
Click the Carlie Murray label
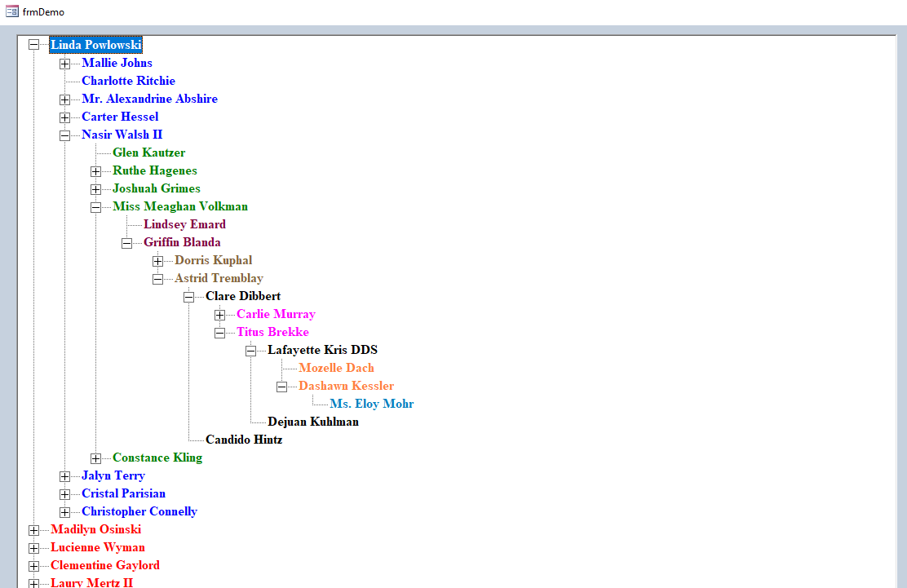point(276,313)
